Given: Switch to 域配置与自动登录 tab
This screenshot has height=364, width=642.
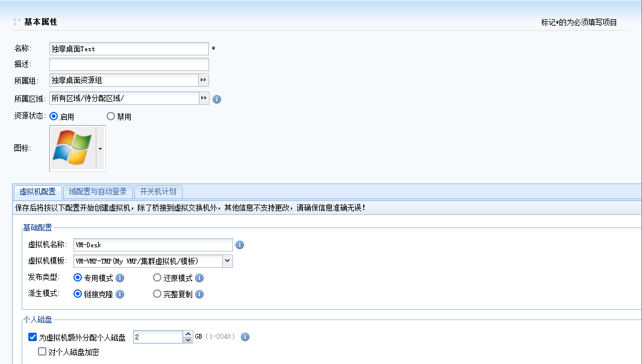Looking at the screenshot, I should [98, 192].
